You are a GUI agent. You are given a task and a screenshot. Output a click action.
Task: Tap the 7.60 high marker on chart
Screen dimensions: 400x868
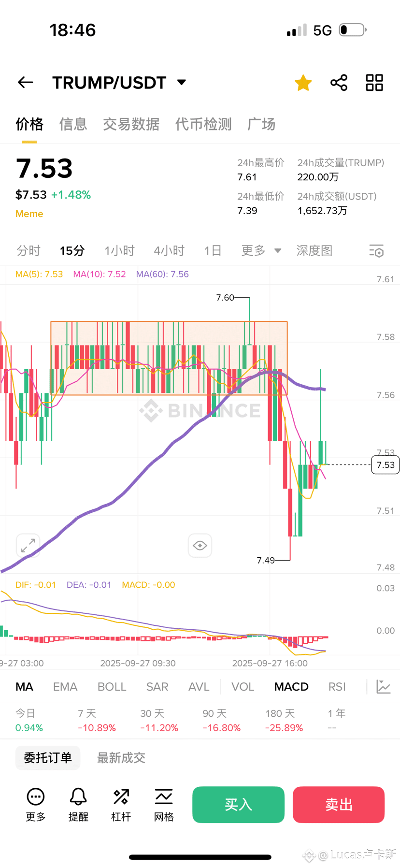tap(225, 298)
